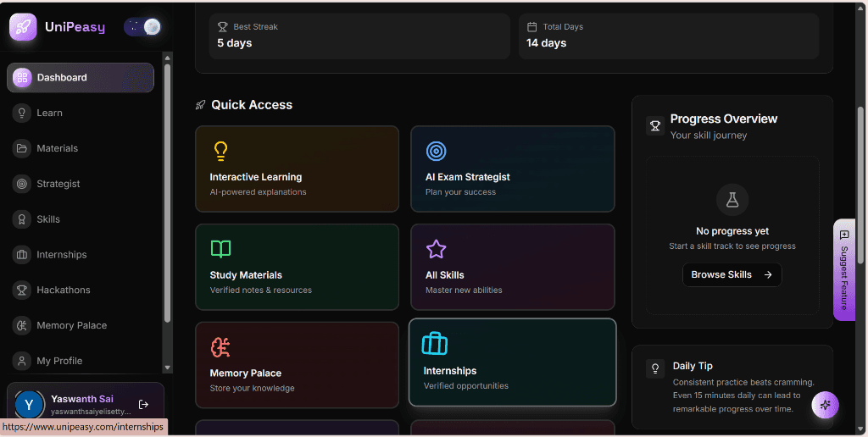Viewport: 868px width, 437px height.
Task: Open the Dashboard sidebar item
Action: point(81,77)
